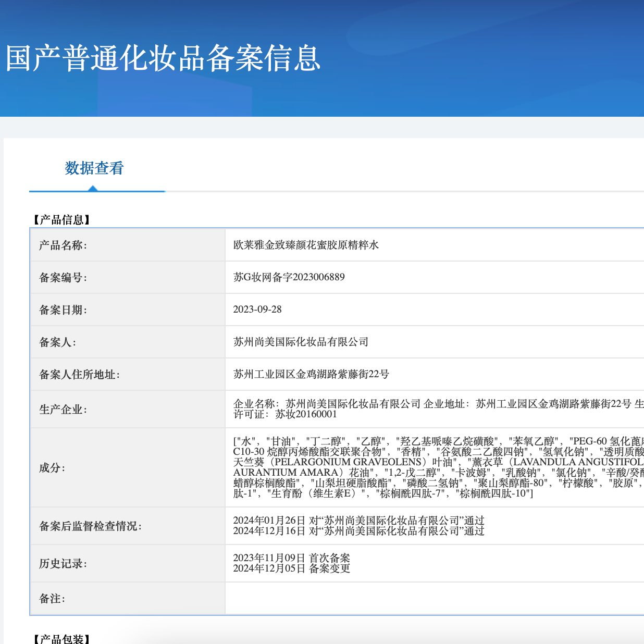Switch to the 数据查看 tab
This screenshot has height=644, width=644.
(x=93, y=169)
